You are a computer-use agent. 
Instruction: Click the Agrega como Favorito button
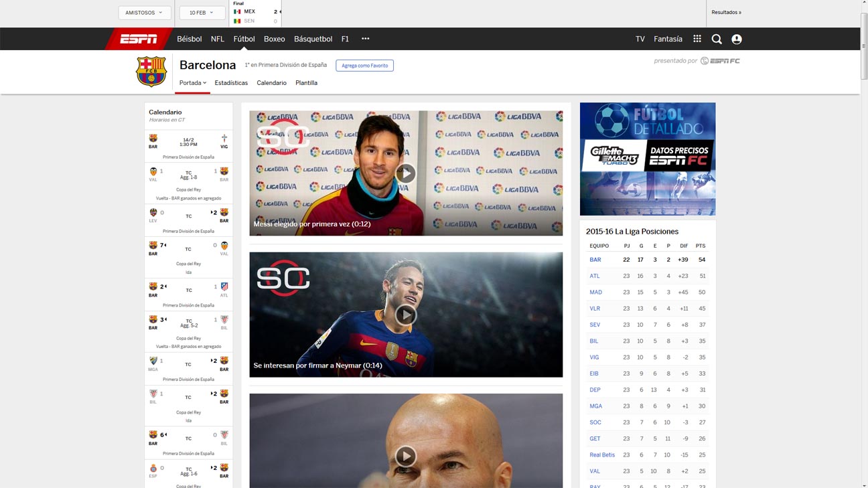pyautogui.click(x=364, y=66)
